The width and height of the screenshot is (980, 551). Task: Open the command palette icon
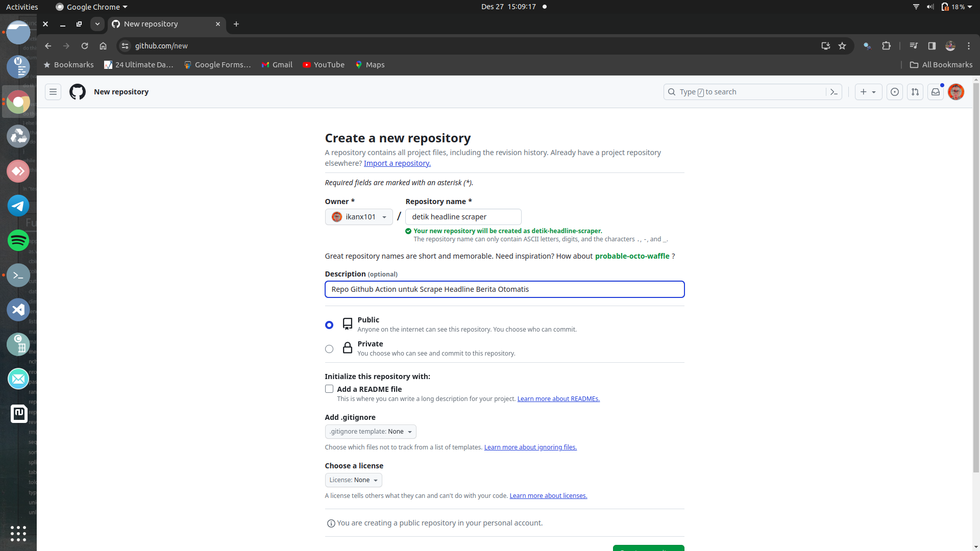point(834,92)
